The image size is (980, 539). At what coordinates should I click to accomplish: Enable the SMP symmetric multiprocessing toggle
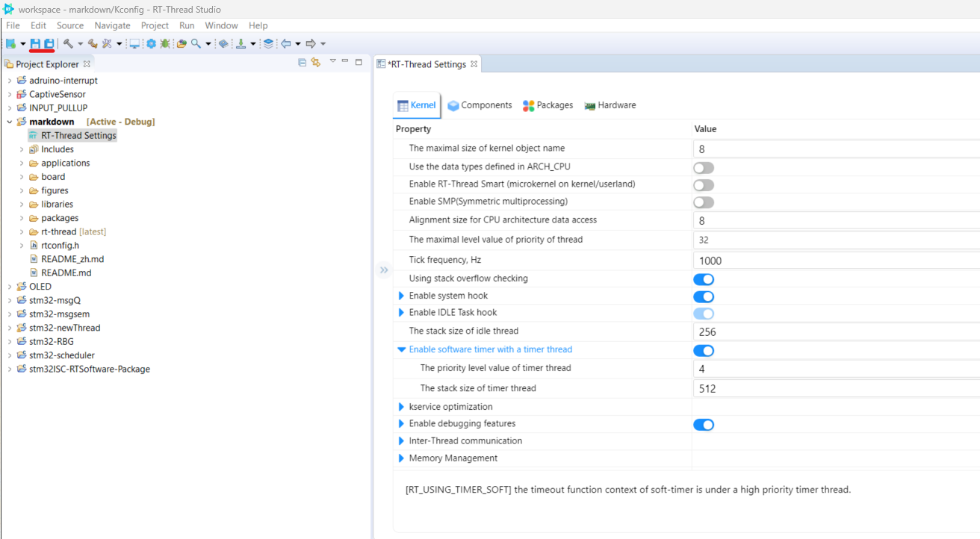coord(704,202)
